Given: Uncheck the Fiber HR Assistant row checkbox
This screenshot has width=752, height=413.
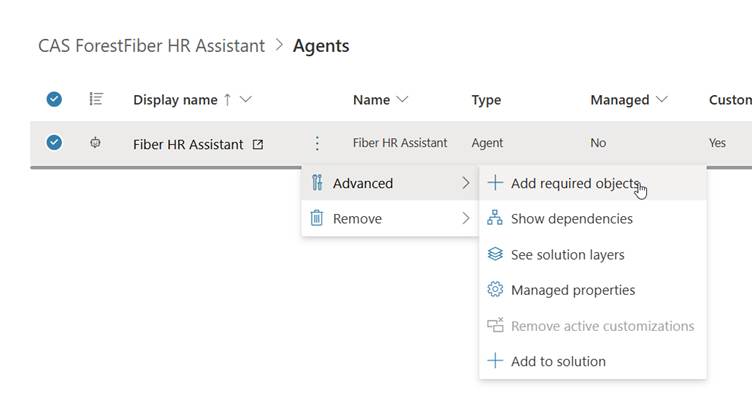Looking at the screenshot, I should click(x=54, y=143).
